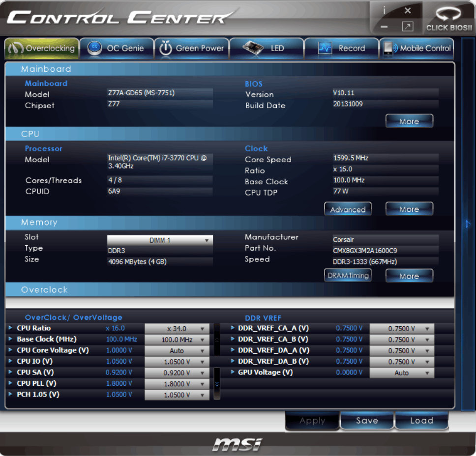Expand the DDR_VREF_CA_B row arrow
This screenshot has width=476, height=456.
tap(233, 339)
